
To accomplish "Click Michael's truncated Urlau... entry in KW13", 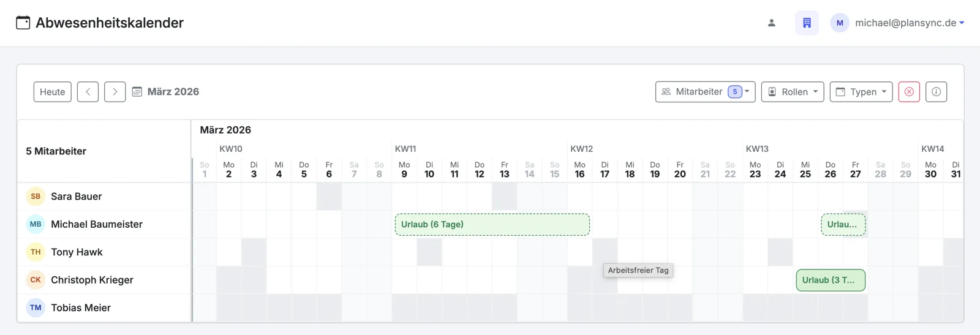I will (843, 224).
